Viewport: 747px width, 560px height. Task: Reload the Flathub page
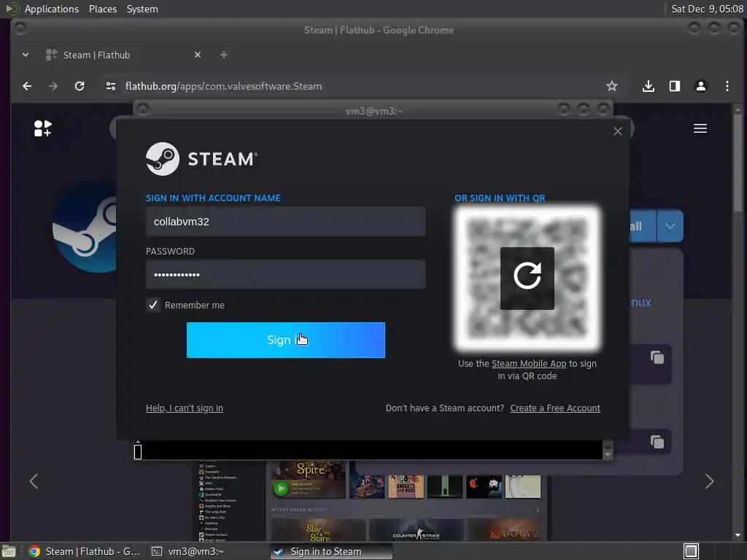(80, 86)
